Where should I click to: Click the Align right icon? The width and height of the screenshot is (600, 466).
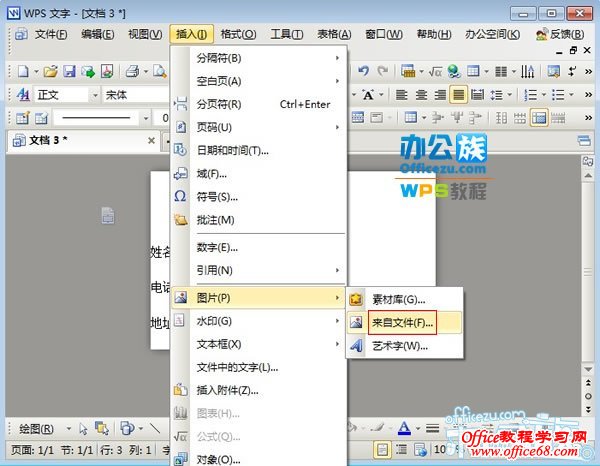(x=440, y=95)
